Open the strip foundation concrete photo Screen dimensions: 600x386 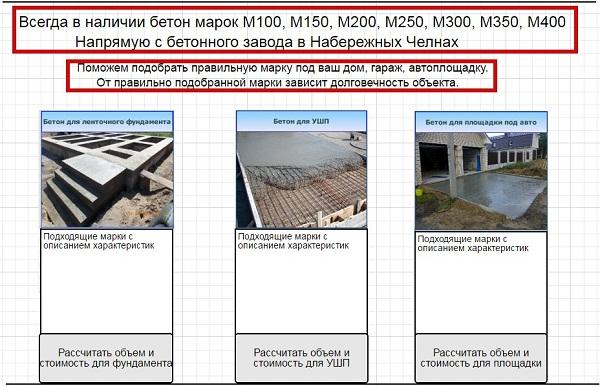click(108, 180)
